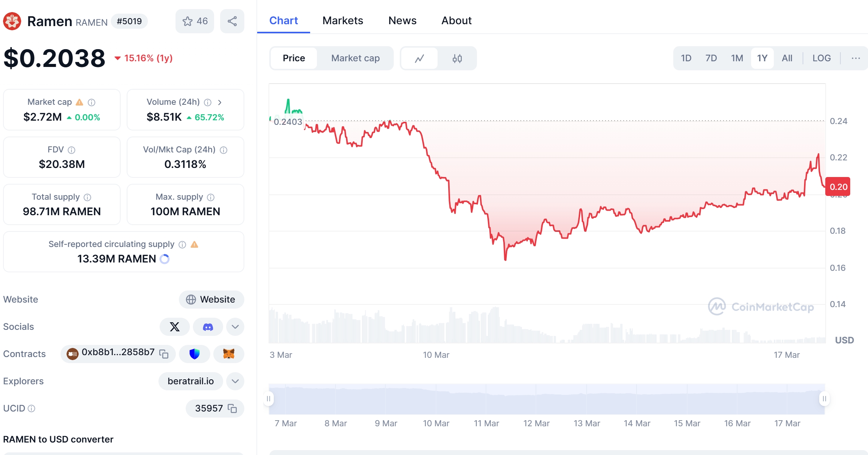
Task: Click circulating supply warning triangle icon
Action: click(194, 245)
